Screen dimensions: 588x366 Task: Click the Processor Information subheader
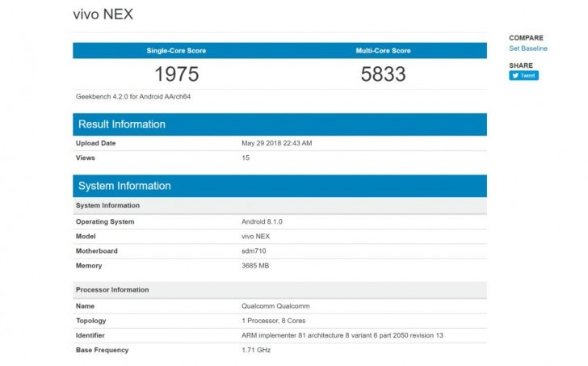[x=279, y=290]
